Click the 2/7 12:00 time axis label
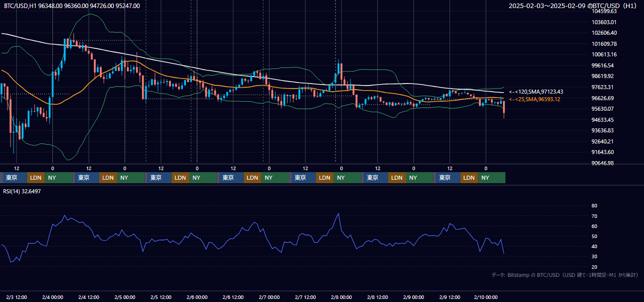The height and width of the screenshot is (302, 644). coord(305,297)
